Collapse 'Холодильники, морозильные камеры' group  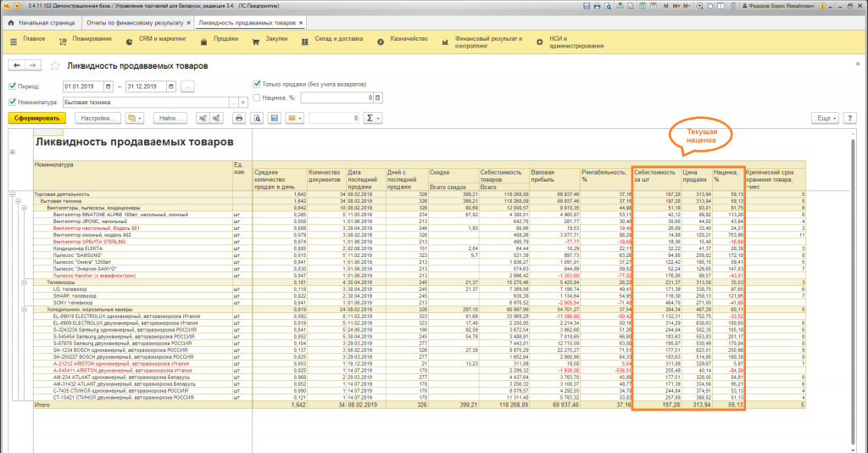[24, 310]
